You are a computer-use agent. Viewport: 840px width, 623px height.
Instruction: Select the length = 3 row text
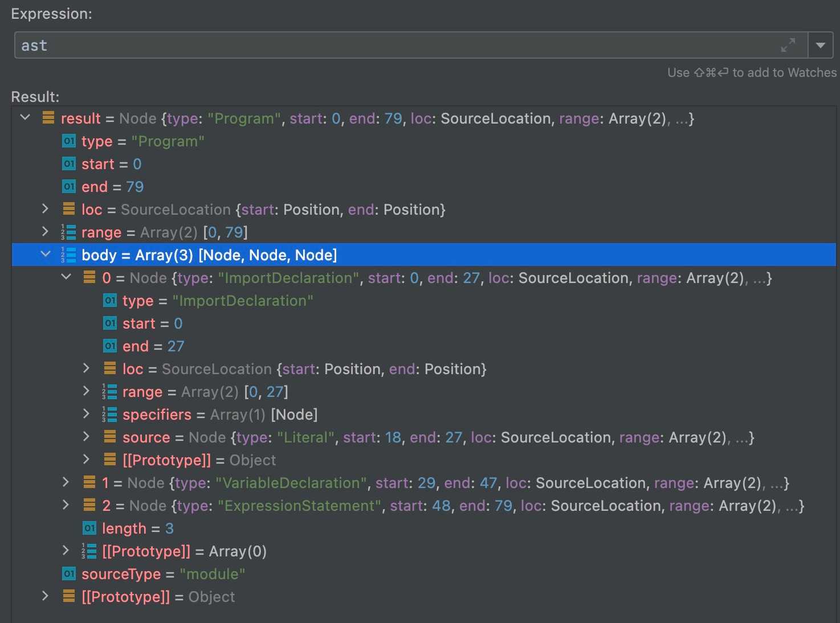click(x=138, y=528)
